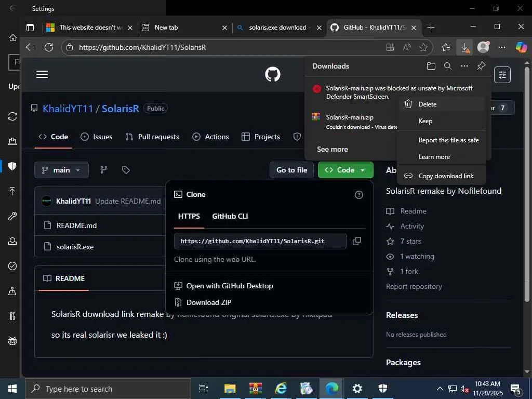Select Copy download link
The height and width of the screenshot is (399, 532).
[x=442, y=176]
